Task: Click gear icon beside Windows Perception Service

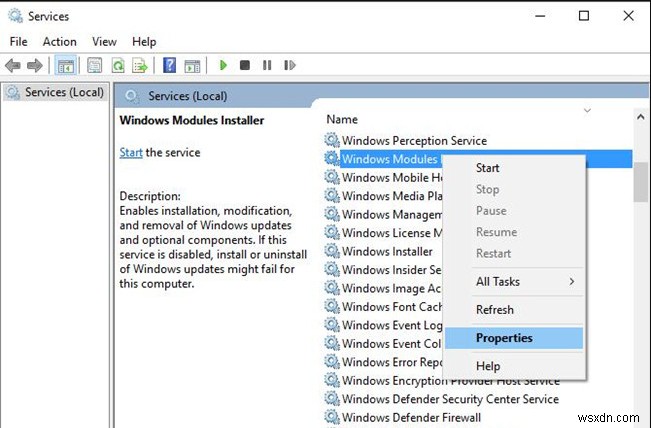Action: (332, 140)
